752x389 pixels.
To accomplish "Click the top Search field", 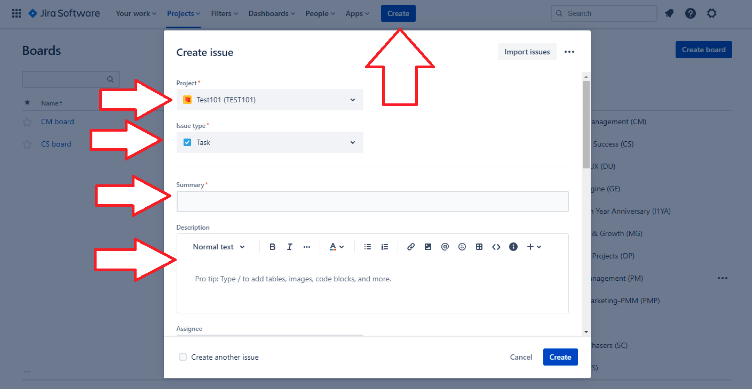I will pyautogui.click(x=604, y=13).
